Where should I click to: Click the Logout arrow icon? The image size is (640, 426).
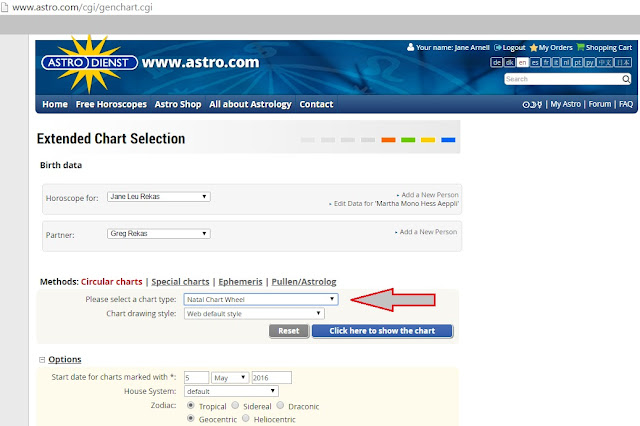(x=498, y=48)
